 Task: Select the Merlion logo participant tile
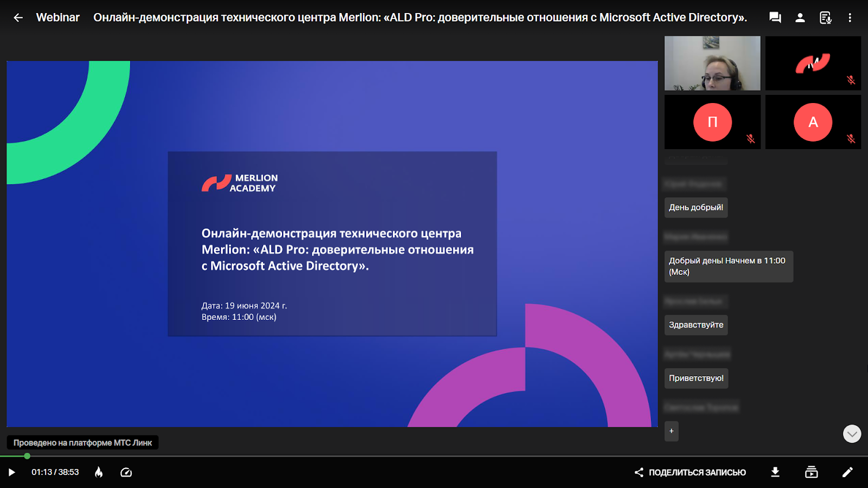813,63
